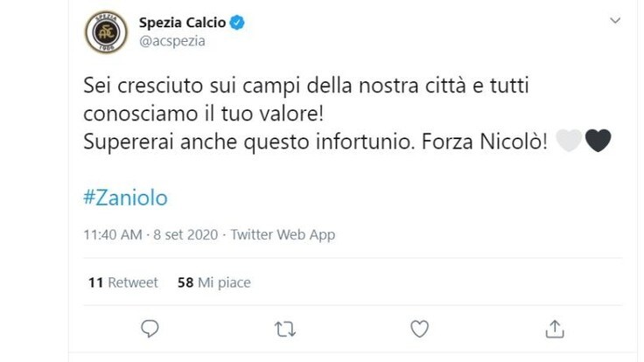This screenshot has height=362, width=644.
Task: Open the #Zaniolo hashtag link
Action: coord(126,198)
